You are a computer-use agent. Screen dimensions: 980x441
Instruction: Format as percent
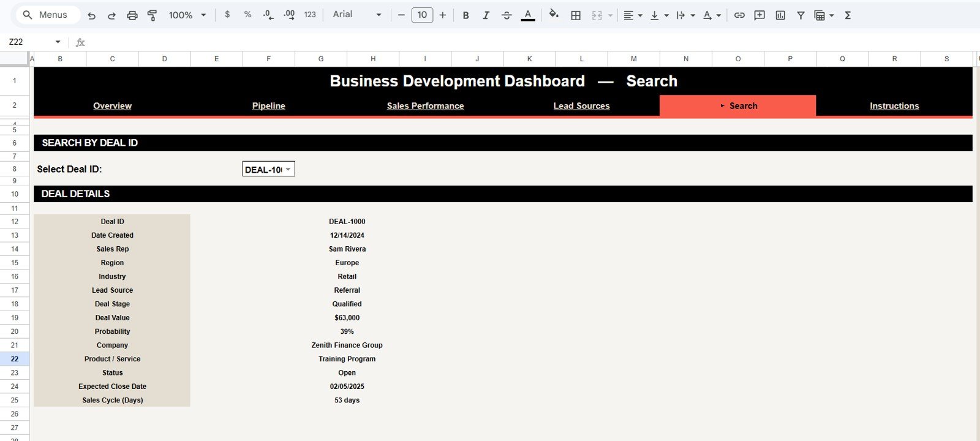pos(247,15)
